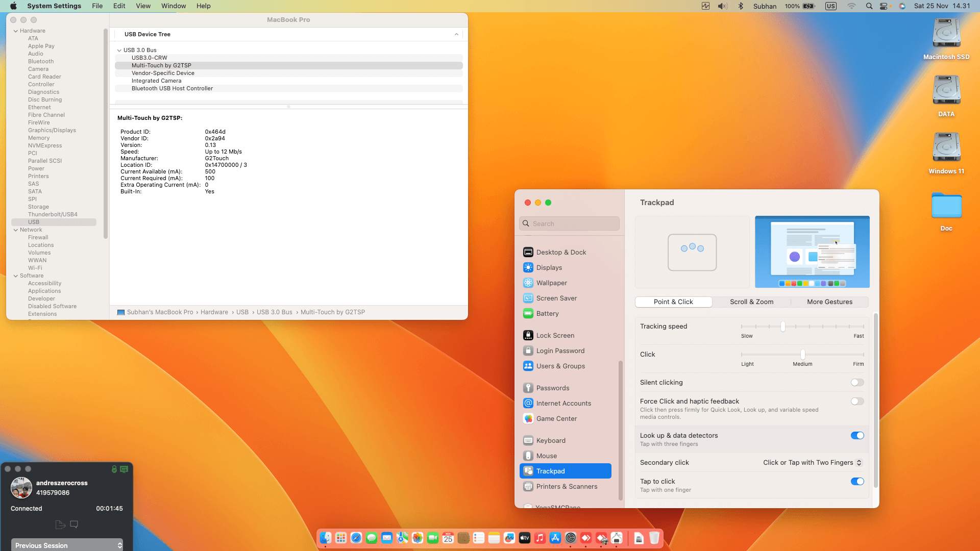
Task: Turn on Force Click and haptic feedback
Action: coord(857,402)
